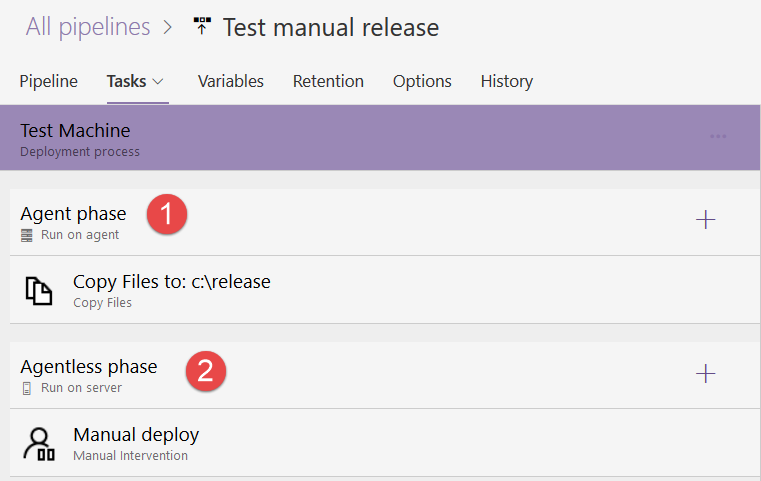Click the breadcrumb chevron after All pipelines
This screenshot has height=481, width=761.
coord(168,27)
